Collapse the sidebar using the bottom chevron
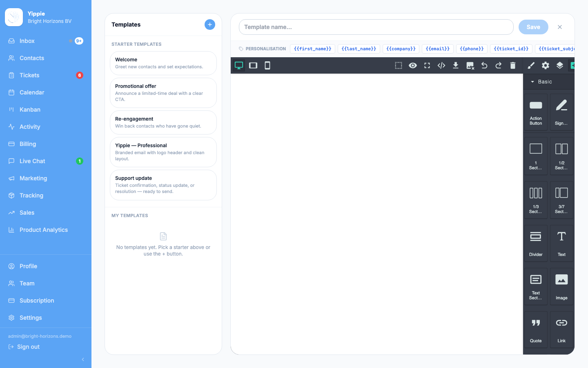This screenshot has height=368, width=588. [x=83, y=359]
